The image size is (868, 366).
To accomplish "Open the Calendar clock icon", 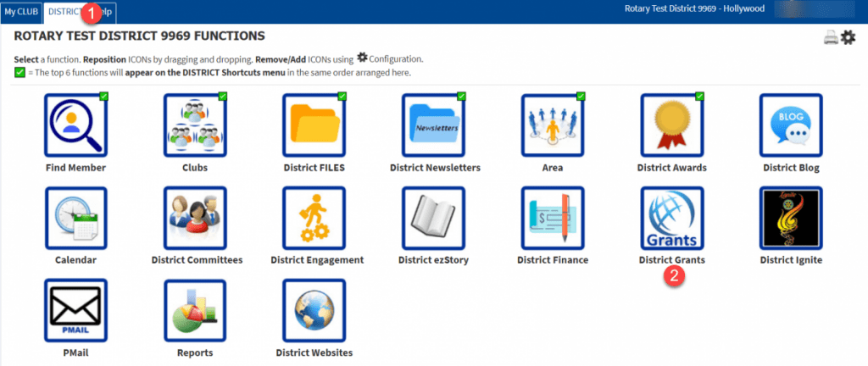I will (75, 218).
